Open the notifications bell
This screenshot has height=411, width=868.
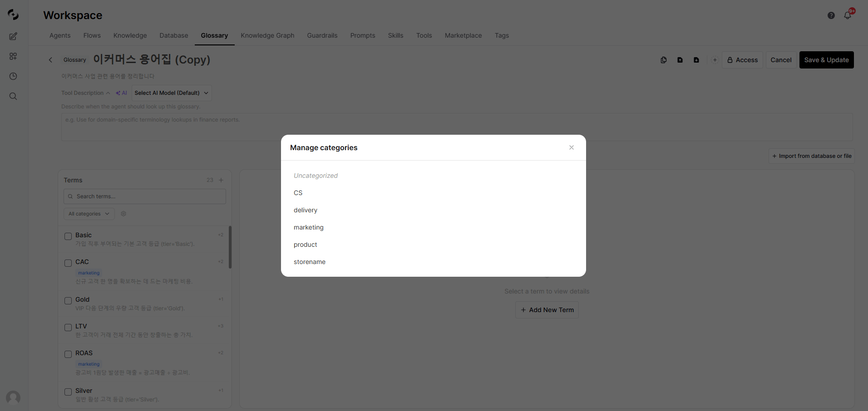tap(848, 15)
